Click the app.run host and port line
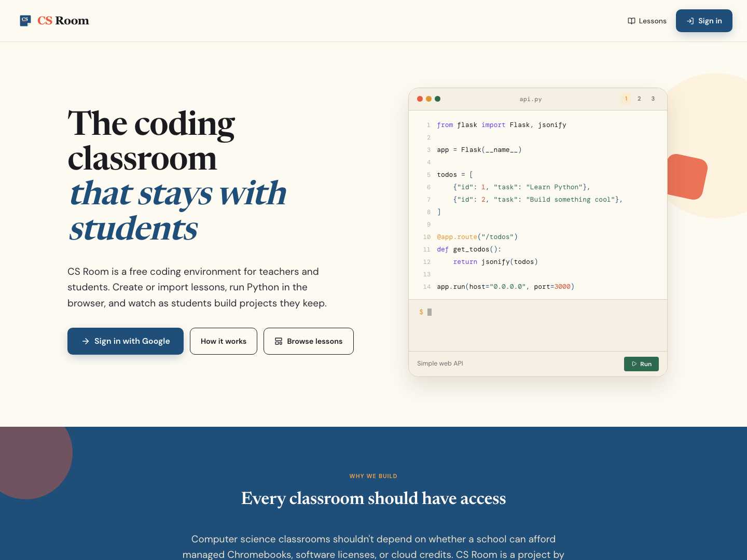Viewport: 747px width, 560px height. pyautogui.click(x=506, y=287)
